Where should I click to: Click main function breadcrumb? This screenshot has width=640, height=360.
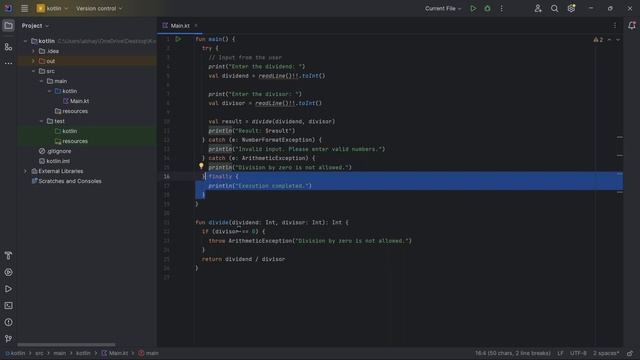pyautogui.click(x=149, y=353)
